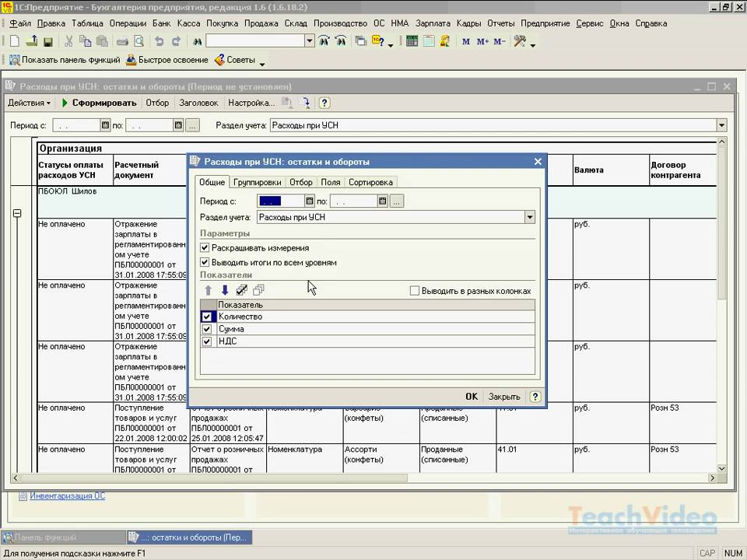The width and height of the screenshot is (747, 560).
Task: Click the report horizontal scrollbar
Action: (215, 478)
